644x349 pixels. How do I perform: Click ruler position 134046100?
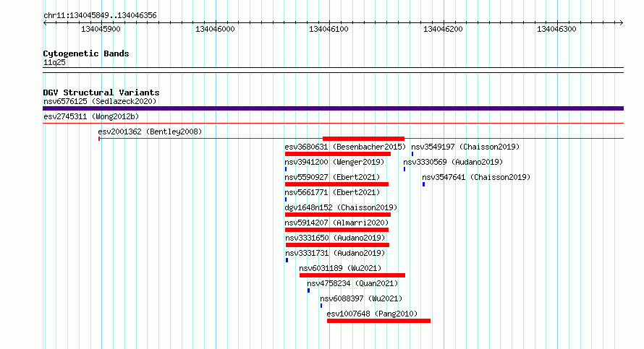(x=329, y=29)
